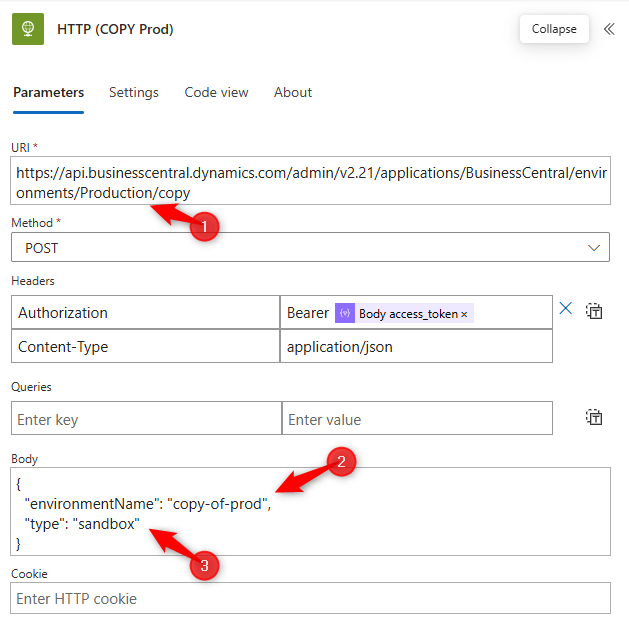Click the Bearer header value field

click(x=416, y=312)
